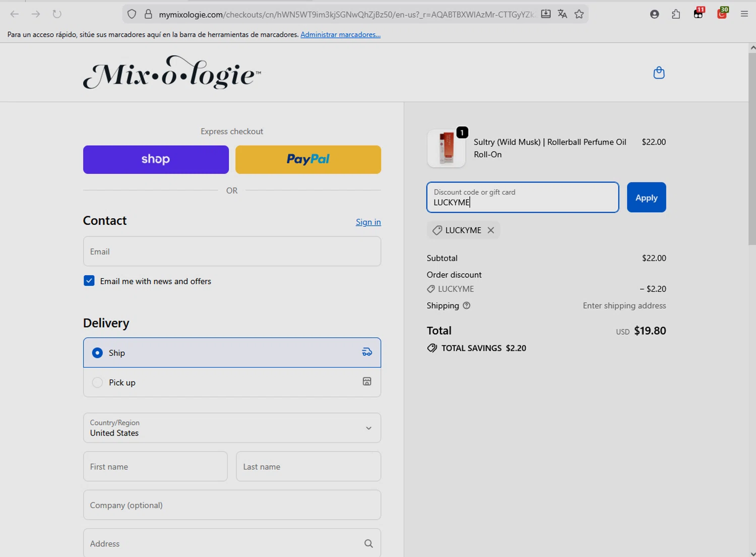Open the extensions puzzle icon

pyautogui.click(x=676, y=14)
